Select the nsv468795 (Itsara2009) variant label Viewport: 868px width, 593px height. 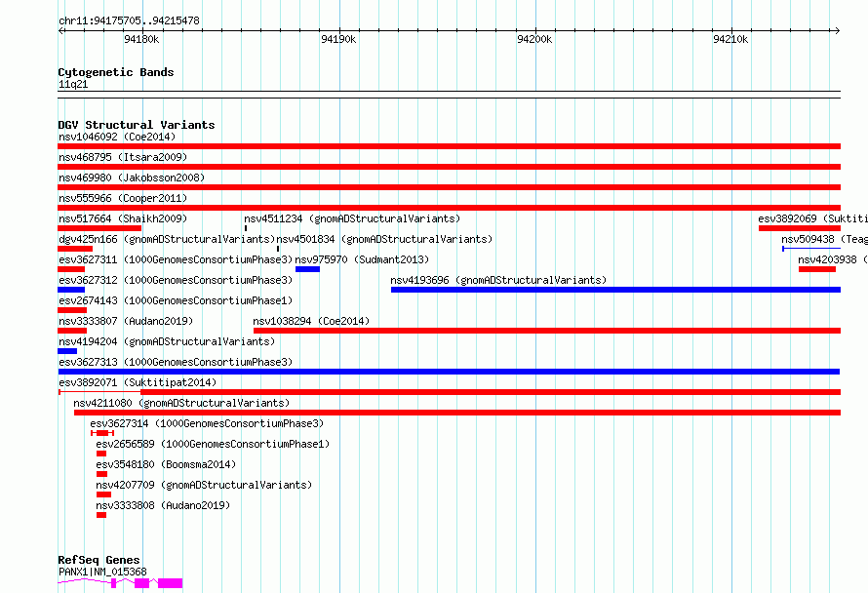[123, 157]
